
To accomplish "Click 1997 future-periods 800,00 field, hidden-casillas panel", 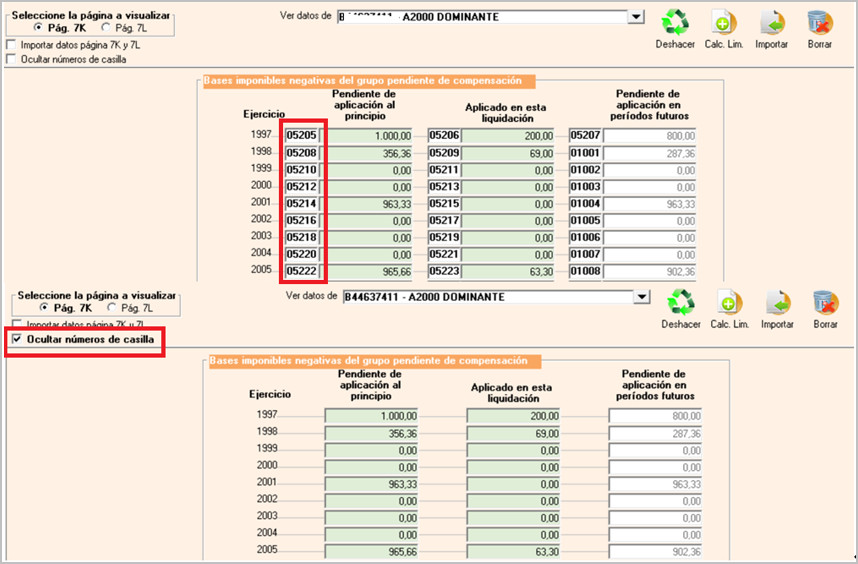I will 655,416.
